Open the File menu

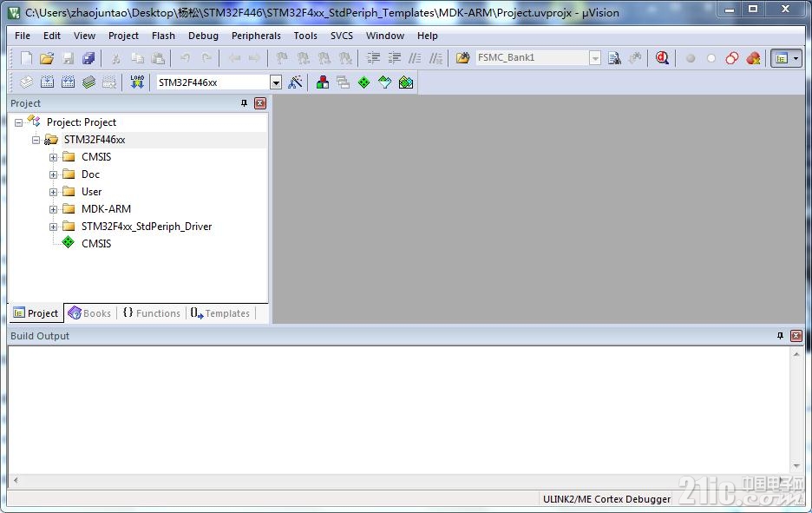pos(23,36)
